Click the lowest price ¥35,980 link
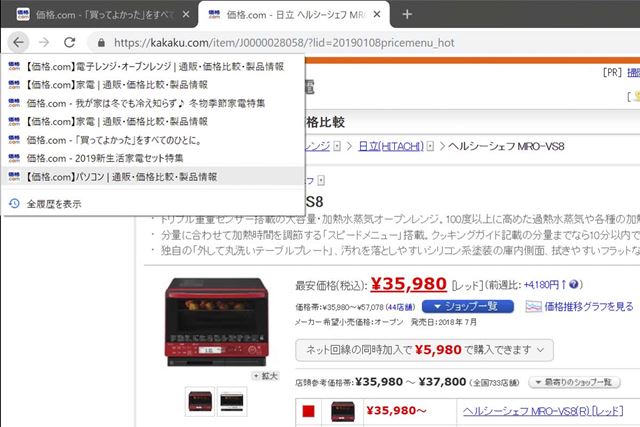The image size is (640, 427). point(409,284)
